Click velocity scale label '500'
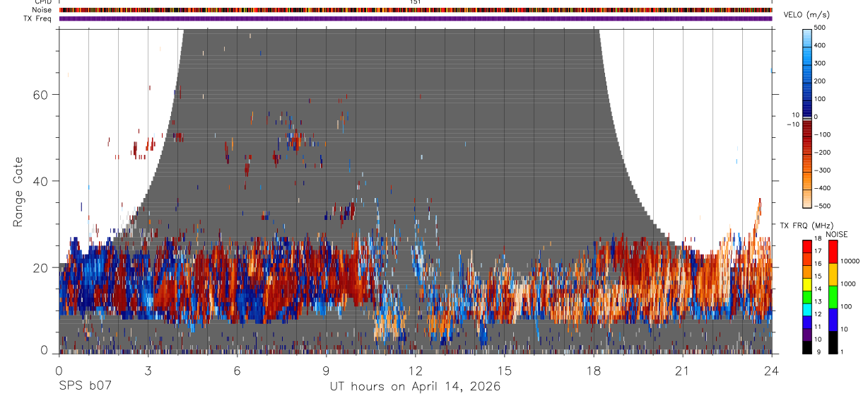The height and width of the screenshot is (401, 868). [820, 27]
